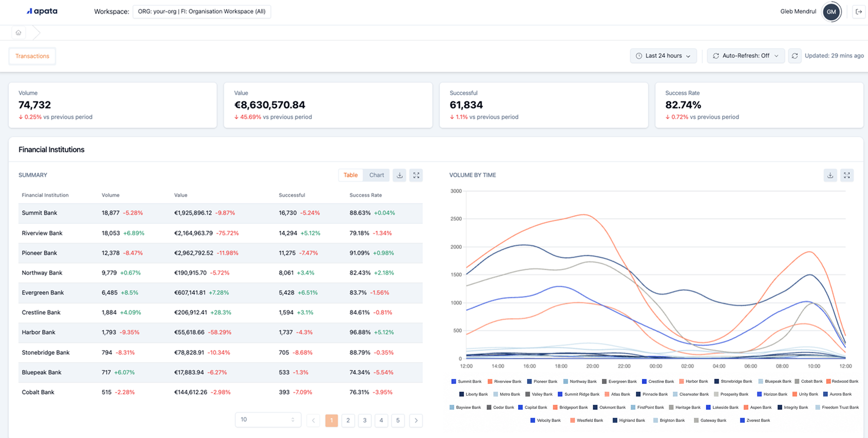Toggle Zverest Bank legend entry

pos(755,420)
